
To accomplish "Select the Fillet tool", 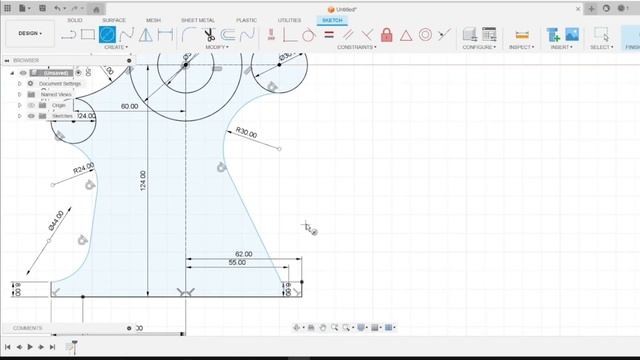I will (x=188, y=35).
